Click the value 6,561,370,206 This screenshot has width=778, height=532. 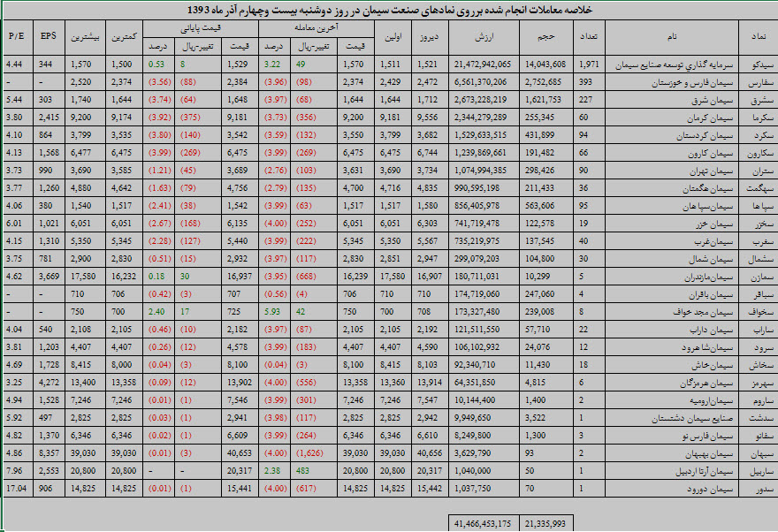pyautogui.click(x=480, y=82)
